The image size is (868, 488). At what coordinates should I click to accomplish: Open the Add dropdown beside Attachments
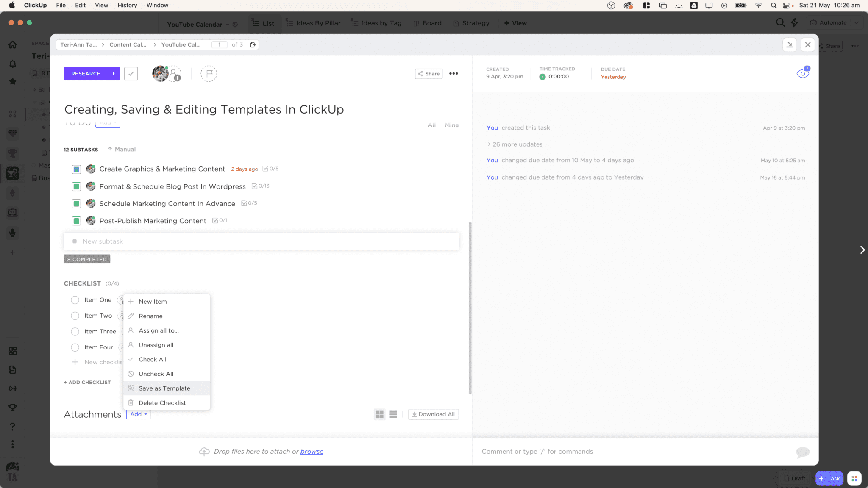pyautogui.click(x=138, y=414)
